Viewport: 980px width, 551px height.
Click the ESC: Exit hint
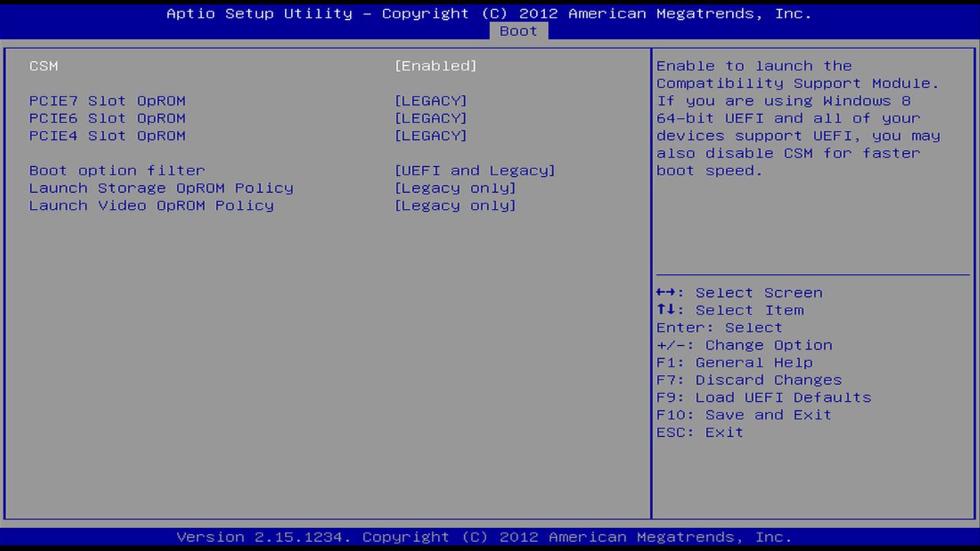coord(700,432)
